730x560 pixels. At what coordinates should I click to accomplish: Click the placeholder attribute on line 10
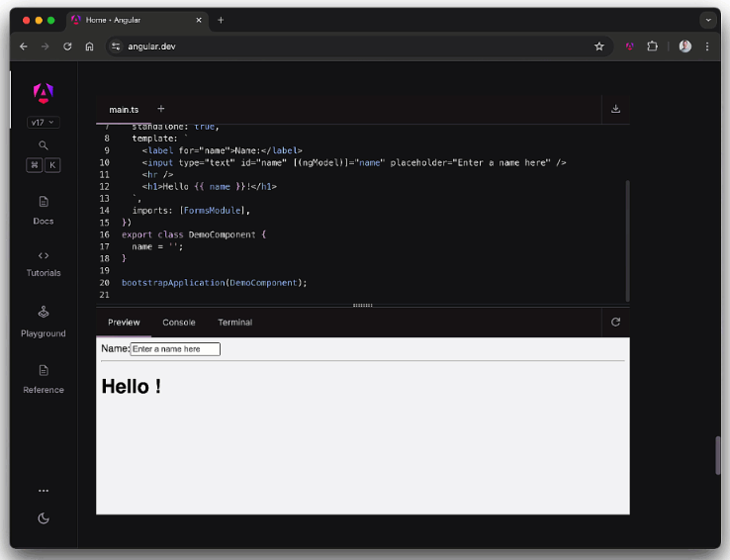point(470,163)
